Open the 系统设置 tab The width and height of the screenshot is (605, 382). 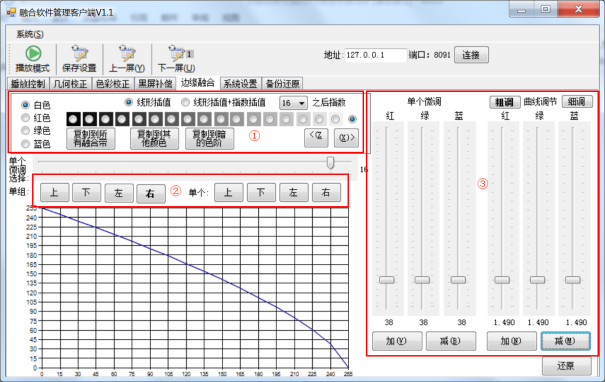click(x=240, y=84)
